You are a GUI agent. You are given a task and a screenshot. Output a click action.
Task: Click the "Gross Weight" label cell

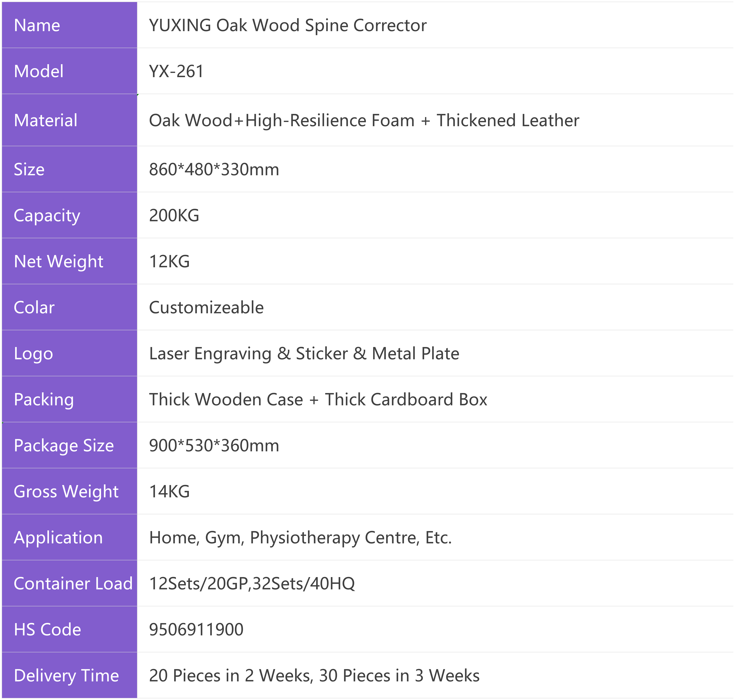pyautogui.click(x=69, y=491)
